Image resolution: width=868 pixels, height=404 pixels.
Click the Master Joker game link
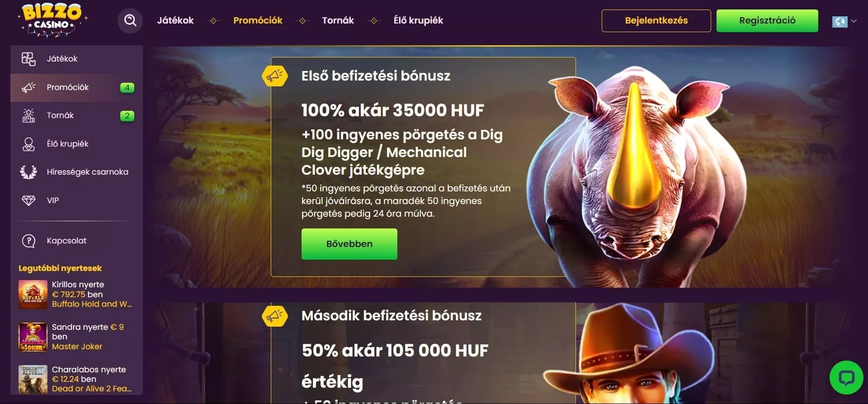coord(77,347)
